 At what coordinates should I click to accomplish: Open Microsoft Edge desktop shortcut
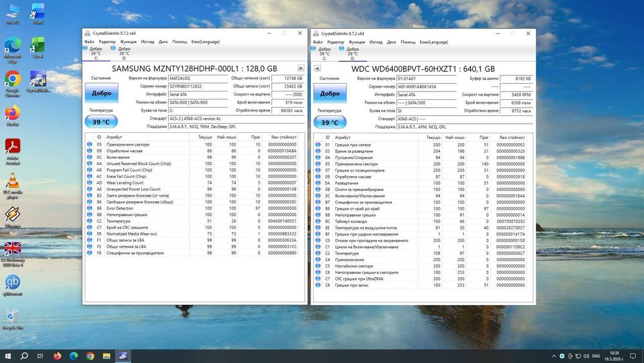click(12, 50)
